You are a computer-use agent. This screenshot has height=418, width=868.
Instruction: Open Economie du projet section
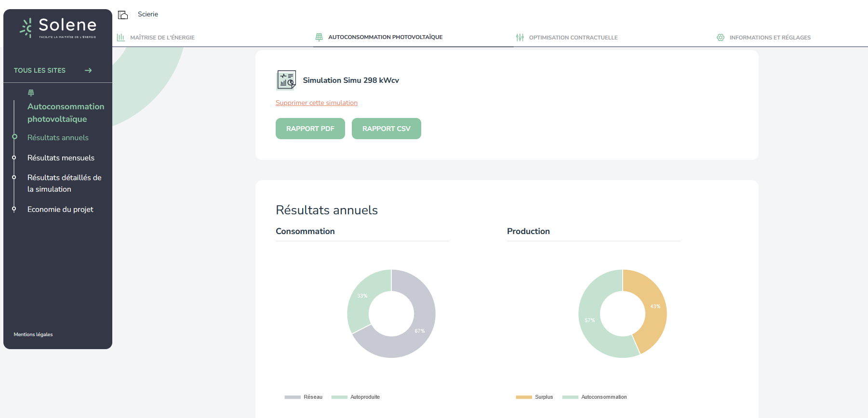pyautogui.click(x=60, y=209)
